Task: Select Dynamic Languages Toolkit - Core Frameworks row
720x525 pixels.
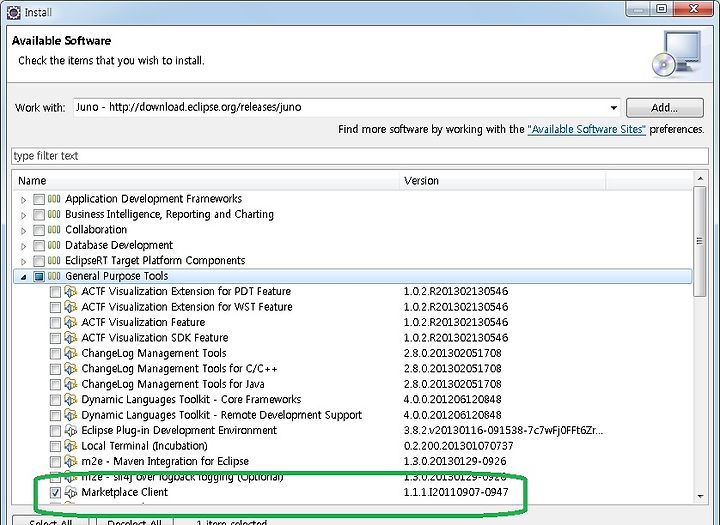Action: coord(191,400)
